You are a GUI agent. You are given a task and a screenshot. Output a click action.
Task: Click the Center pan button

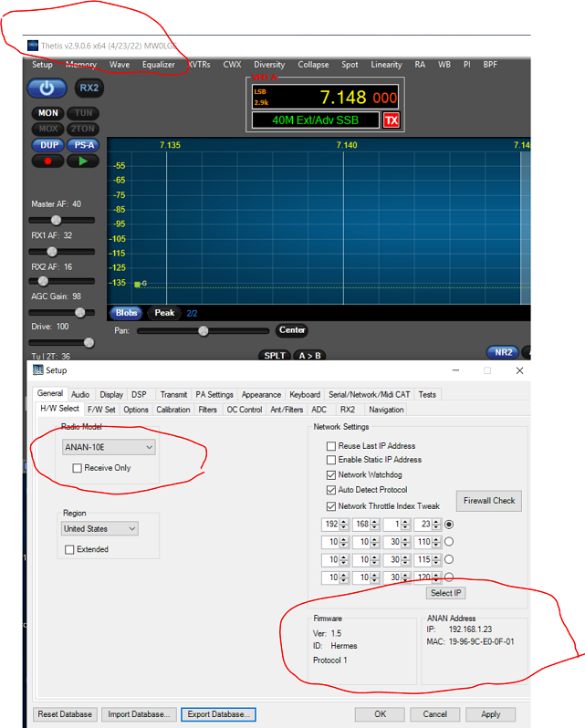[292, 330]
